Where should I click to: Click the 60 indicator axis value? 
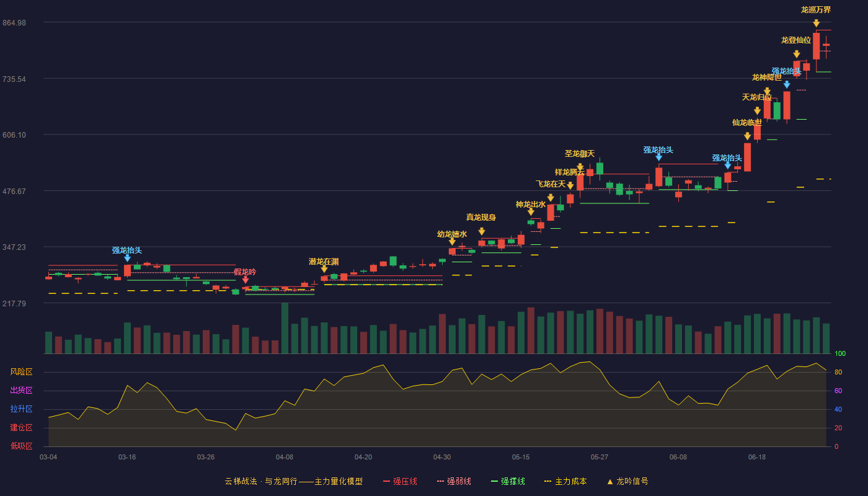[x=838, y=391]
